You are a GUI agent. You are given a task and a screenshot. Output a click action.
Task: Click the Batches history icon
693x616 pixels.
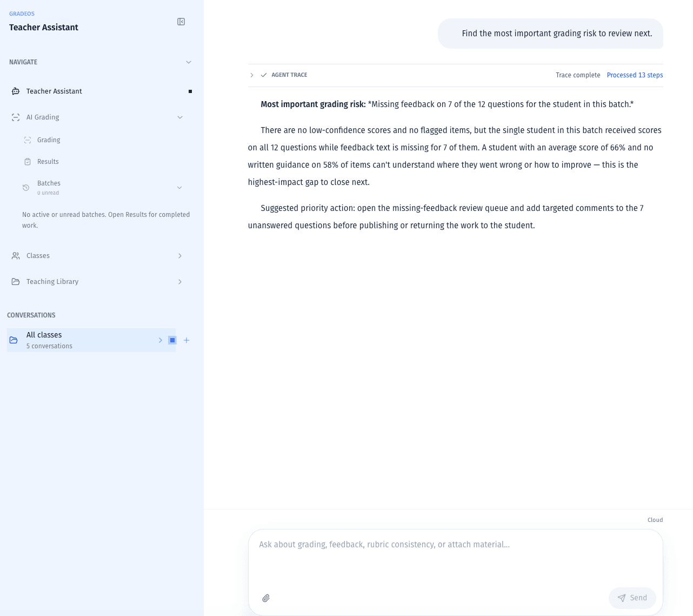click(26, 188)
